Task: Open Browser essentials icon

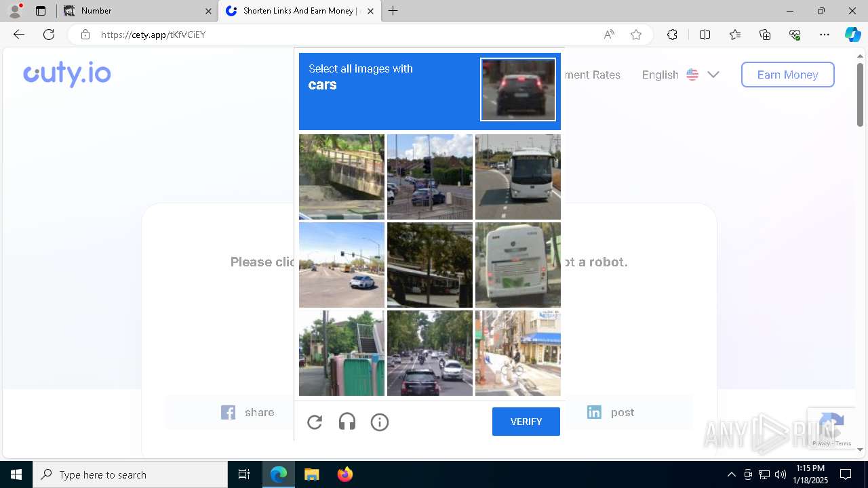Action: click(x=795, y=35)
